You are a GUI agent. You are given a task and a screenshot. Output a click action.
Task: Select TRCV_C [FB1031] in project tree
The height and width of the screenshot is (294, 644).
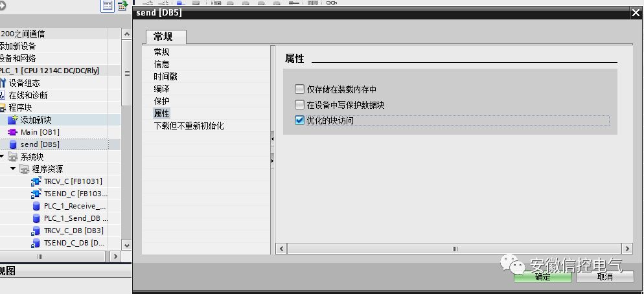[73, 181]
